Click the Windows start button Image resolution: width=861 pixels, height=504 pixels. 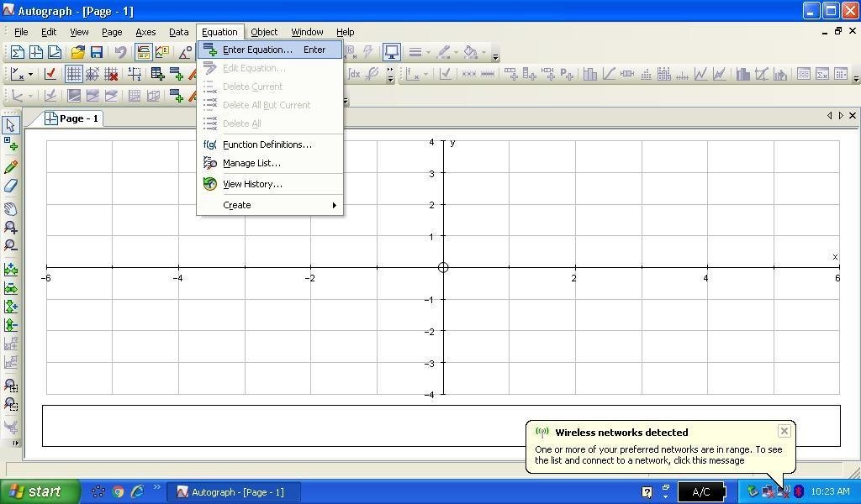click(40, 491)
